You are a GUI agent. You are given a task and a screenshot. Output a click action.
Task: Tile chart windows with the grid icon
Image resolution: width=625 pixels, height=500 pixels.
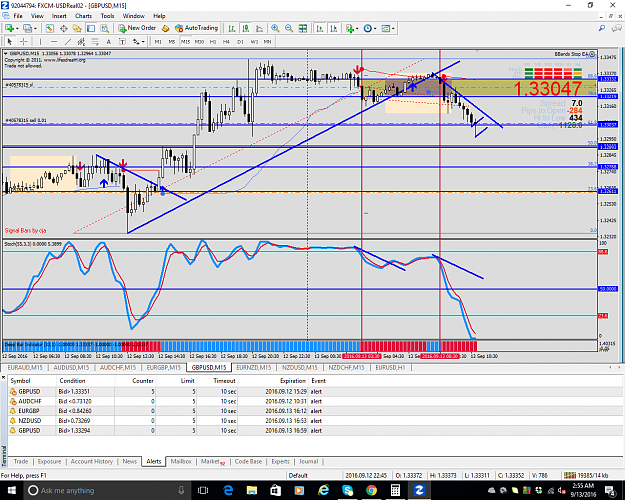pos(303,28)
